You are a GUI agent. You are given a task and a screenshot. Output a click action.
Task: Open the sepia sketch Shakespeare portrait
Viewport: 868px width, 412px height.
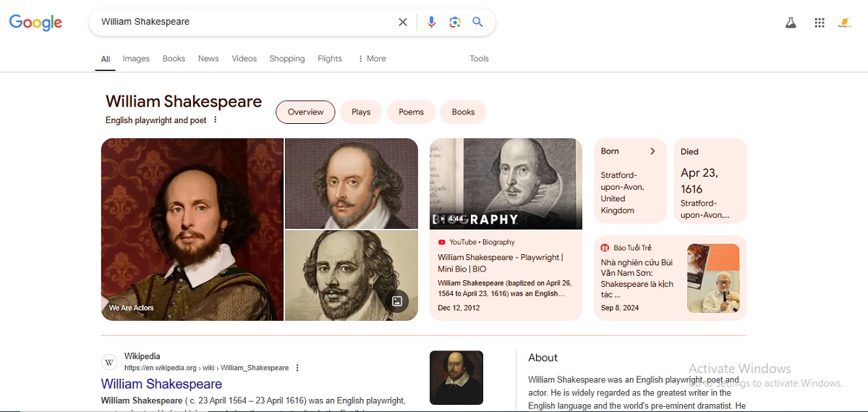click(x=352, y=275)
